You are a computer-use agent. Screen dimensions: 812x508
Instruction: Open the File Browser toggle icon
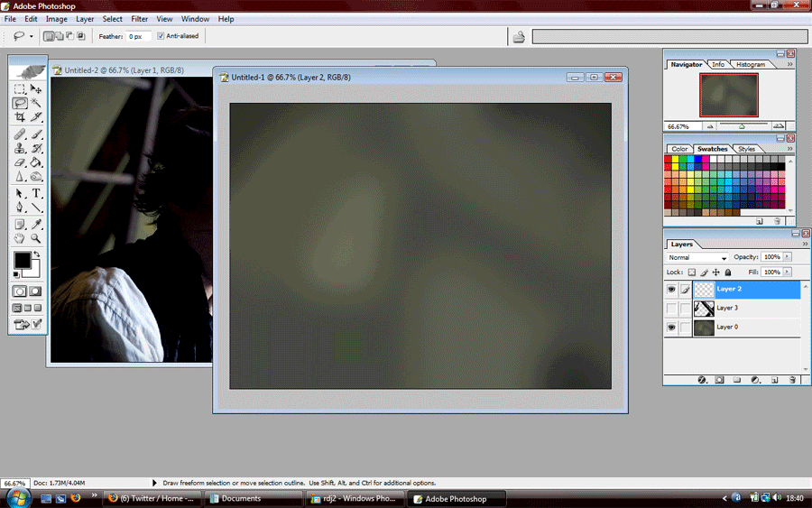[x=519, y=37]
